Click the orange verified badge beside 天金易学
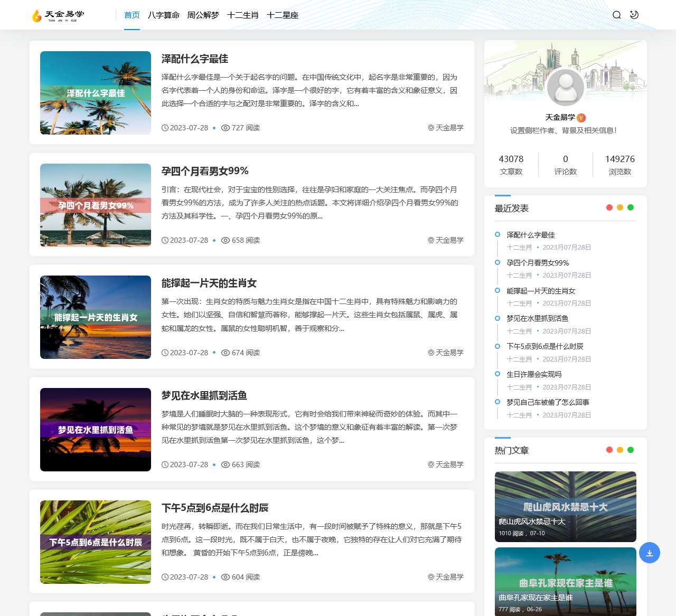Screen dimensions: 676x616 coord(581,118)
